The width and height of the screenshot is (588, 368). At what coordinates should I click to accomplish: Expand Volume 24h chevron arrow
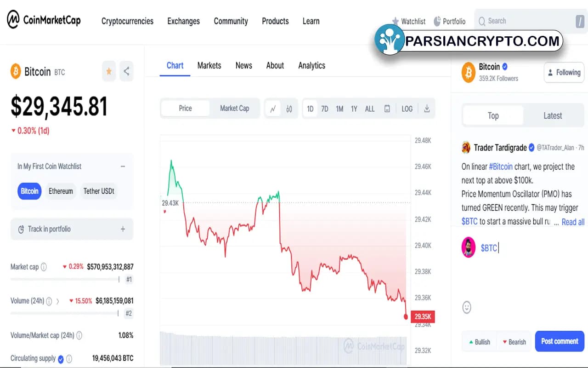tap(58, 301)
